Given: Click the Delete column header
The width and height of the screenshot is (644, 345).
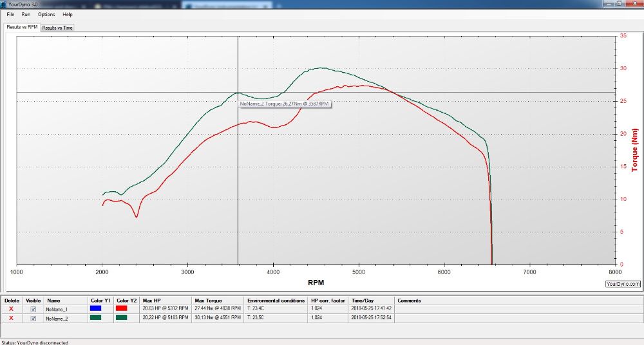Looking at the screenshot, I should [x=12, y=301].
